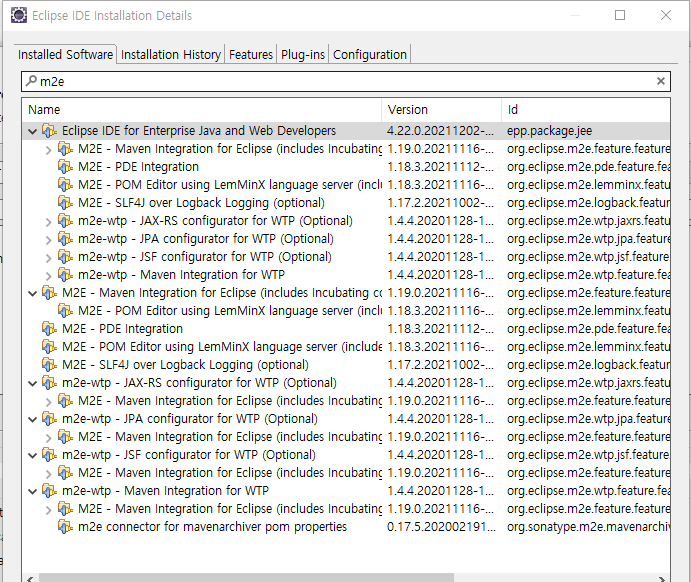Image resolution: width=691 pixels, height=582 pixels.
Task: Click icon of top-level POM Editor LemMinX row
Action: pyautogui.click(x=49, y=347)
